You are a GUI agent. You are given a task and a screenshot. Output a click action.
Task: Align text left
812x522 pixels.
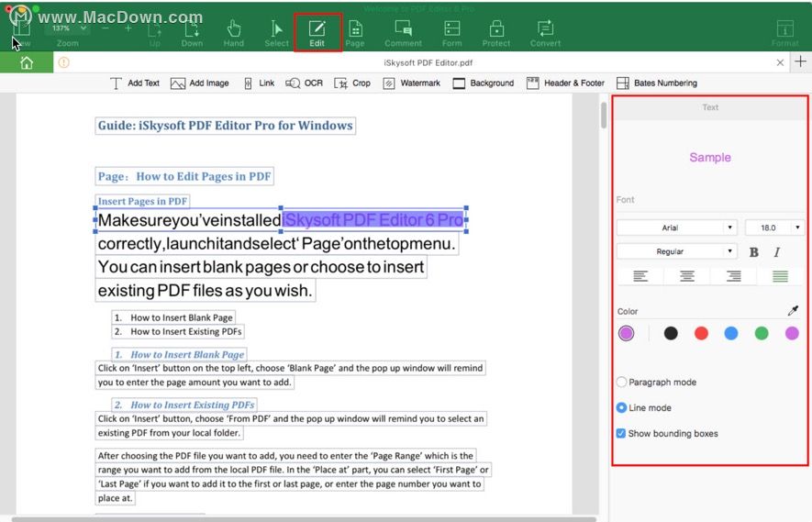[x=640, y=276]
